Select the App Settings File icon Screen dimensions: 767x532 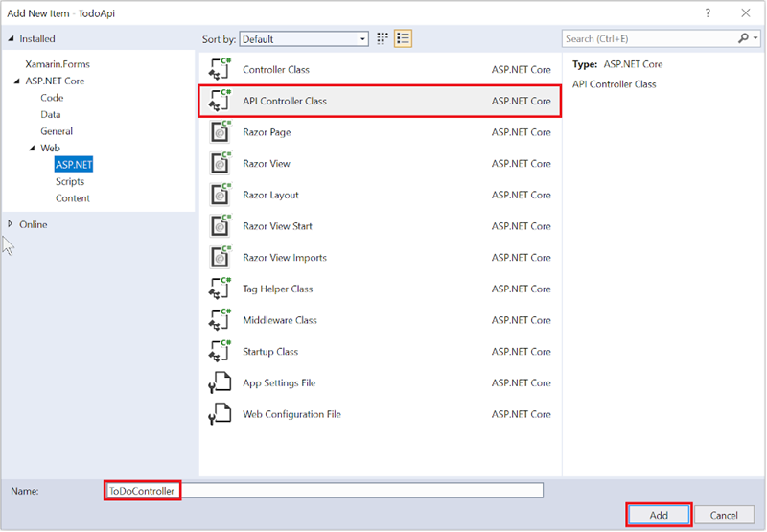pos(221,383)
